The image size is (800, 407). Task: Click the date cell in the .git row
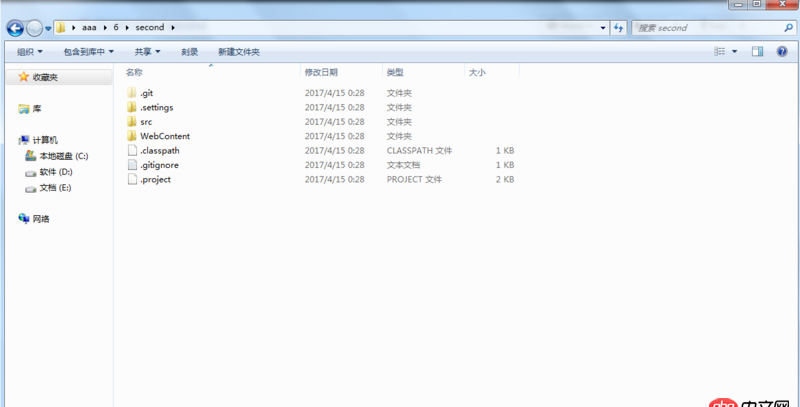[334, 93]
